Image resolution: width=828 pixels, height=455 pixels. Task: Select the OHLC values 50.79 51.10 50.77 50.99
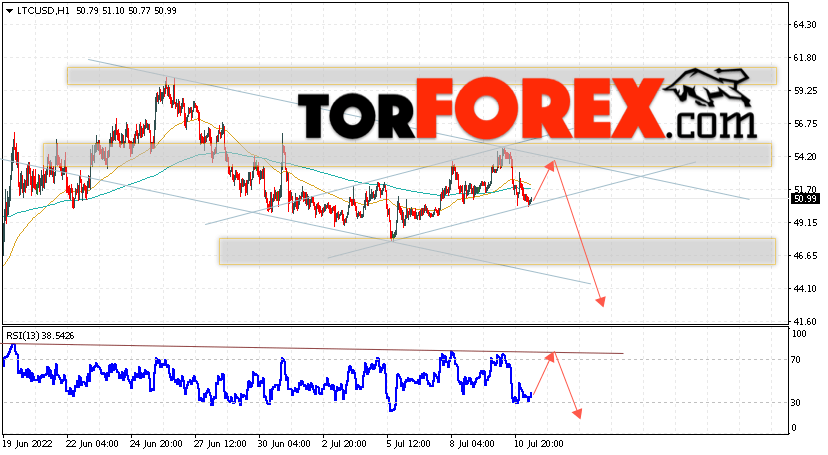pos(126,11)
